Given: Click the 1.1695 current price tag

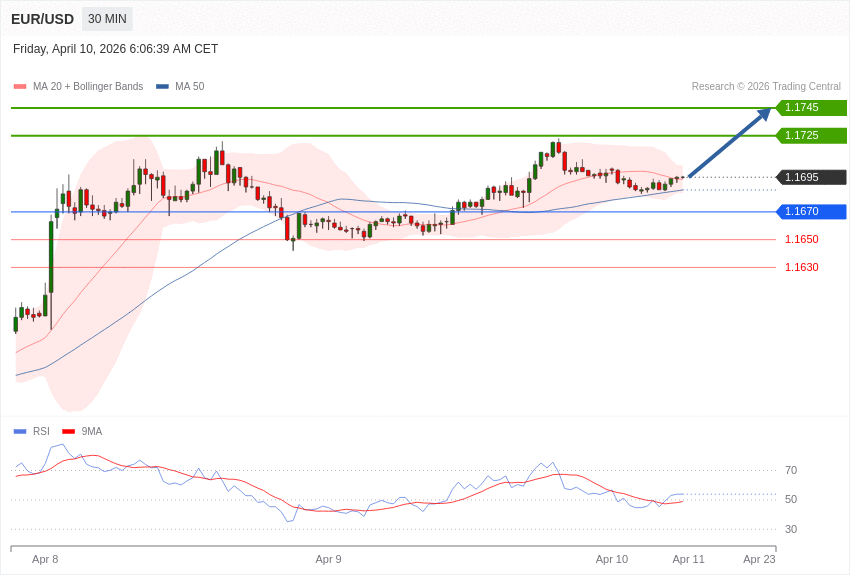Looking at the screenshot, I should tap(811, 178).
